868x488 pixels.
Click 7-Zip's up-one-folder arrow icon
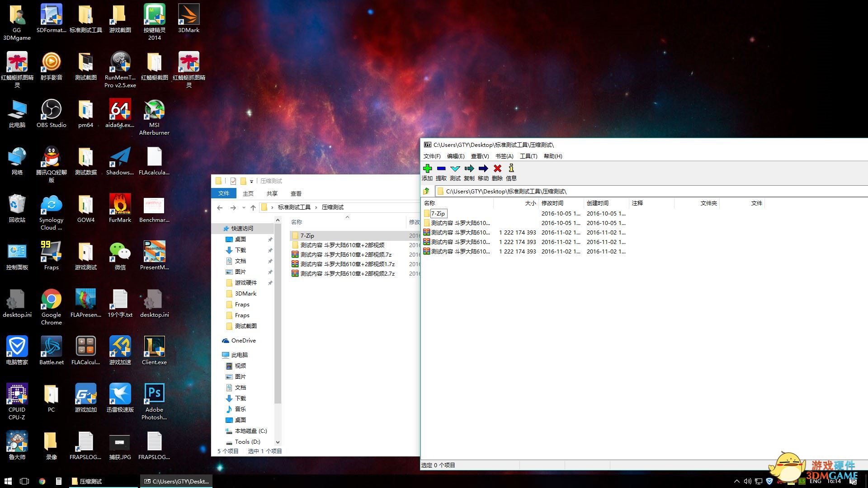click(427, 191)
